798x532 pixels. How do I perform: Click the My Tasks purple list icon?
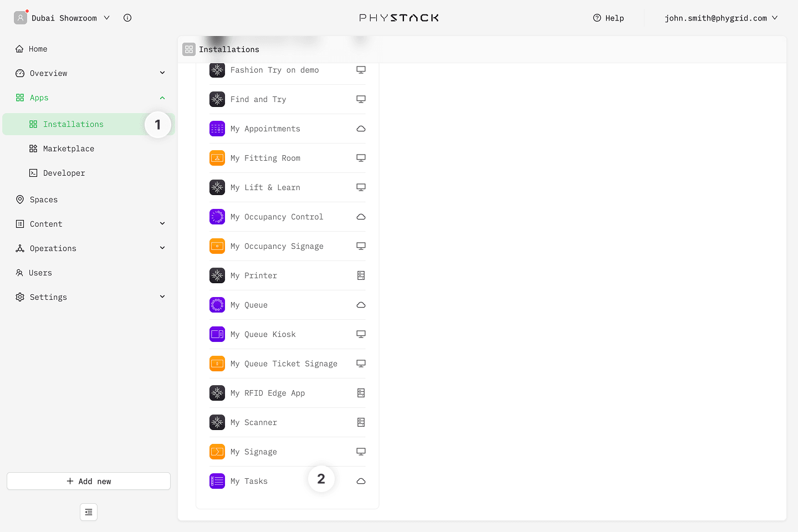(x=217, y=481)
